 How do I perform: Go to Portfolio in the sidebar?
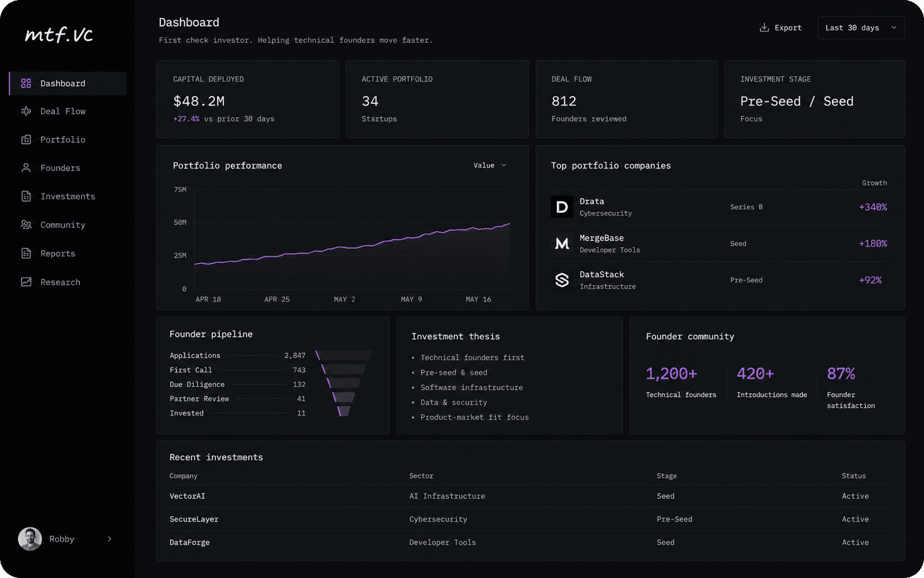click(x=68, y=140)
